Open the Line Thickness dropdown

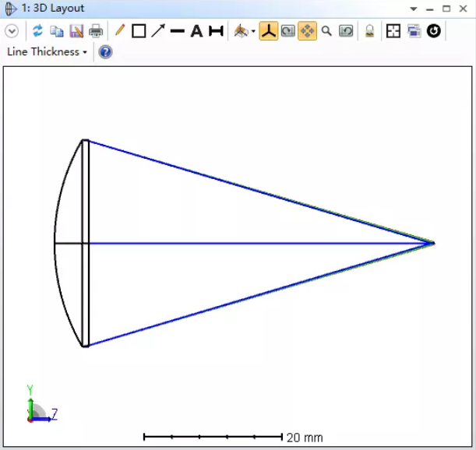point(47,52)
